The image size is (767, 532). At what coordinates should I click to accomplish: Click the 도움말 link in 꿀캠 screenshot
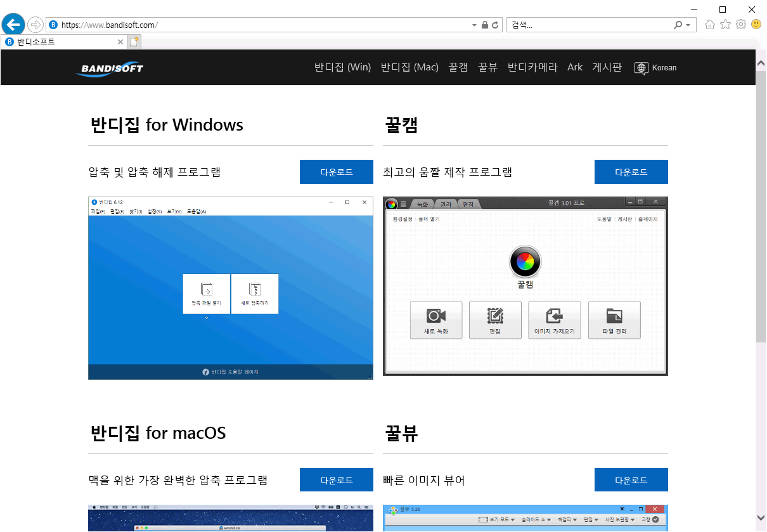[x=604, y=219]
